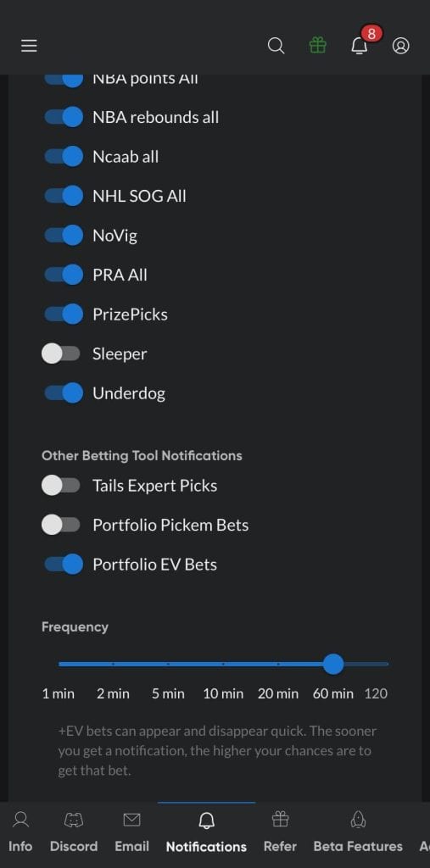Turn off the PrizePicks toggle
This screenshot has height=868, width=430.
click(x=63, y=314)
